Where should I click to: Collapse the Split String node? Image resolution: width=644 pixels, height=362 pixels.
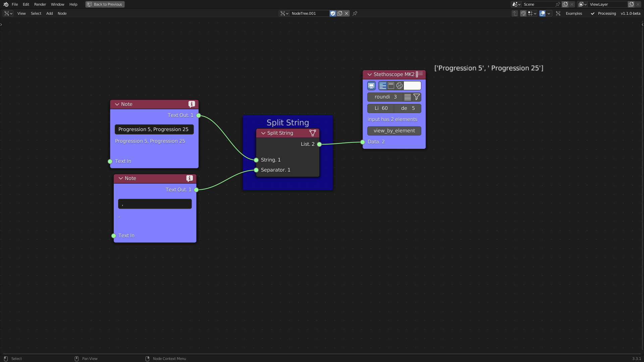click(x=263, y=133)
